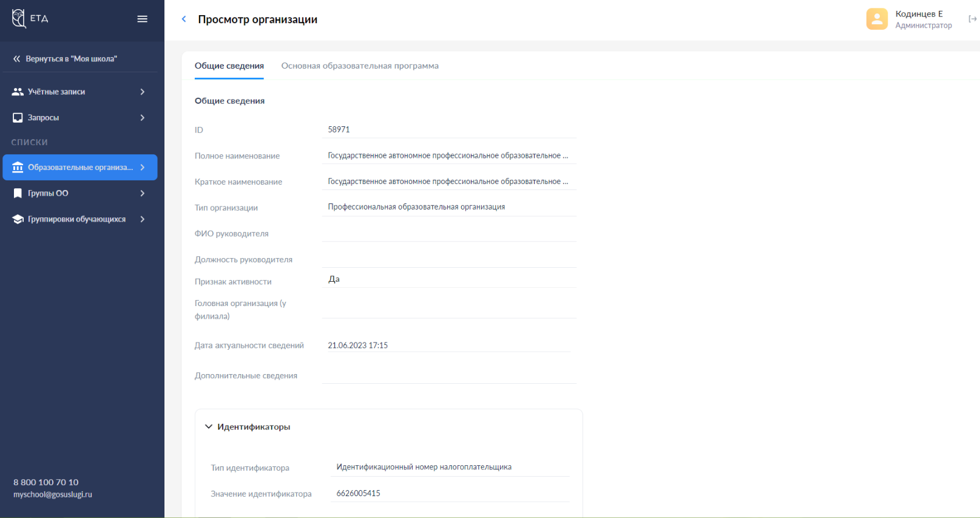Screen dimensions: 980x518
Task: Click the Головная организация field
Action: [449, 310]
